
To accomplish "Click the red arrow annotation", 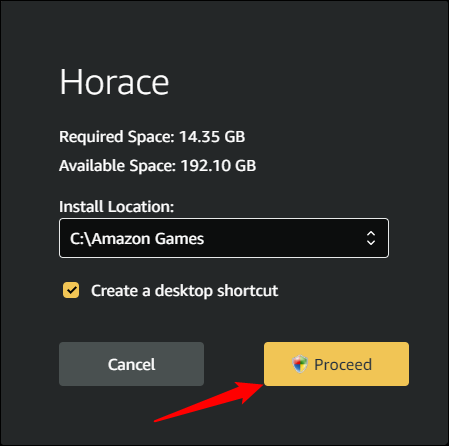I will [x=209, y=402].
